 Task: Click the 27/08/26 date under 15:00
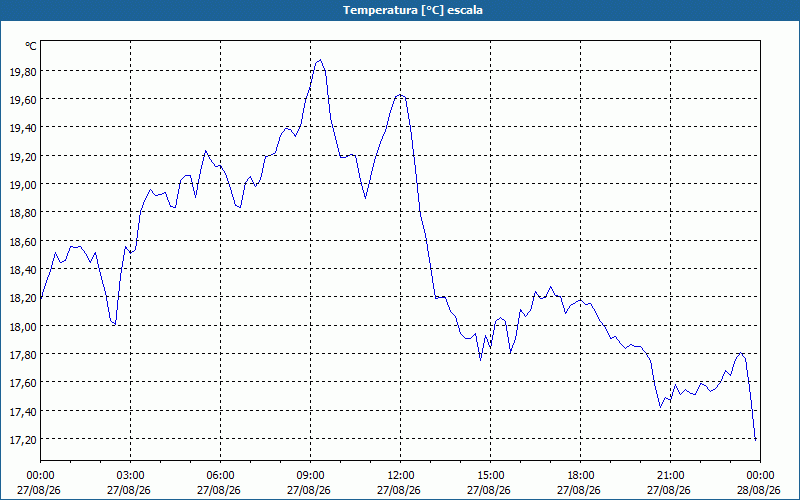[x=489, y=490]
